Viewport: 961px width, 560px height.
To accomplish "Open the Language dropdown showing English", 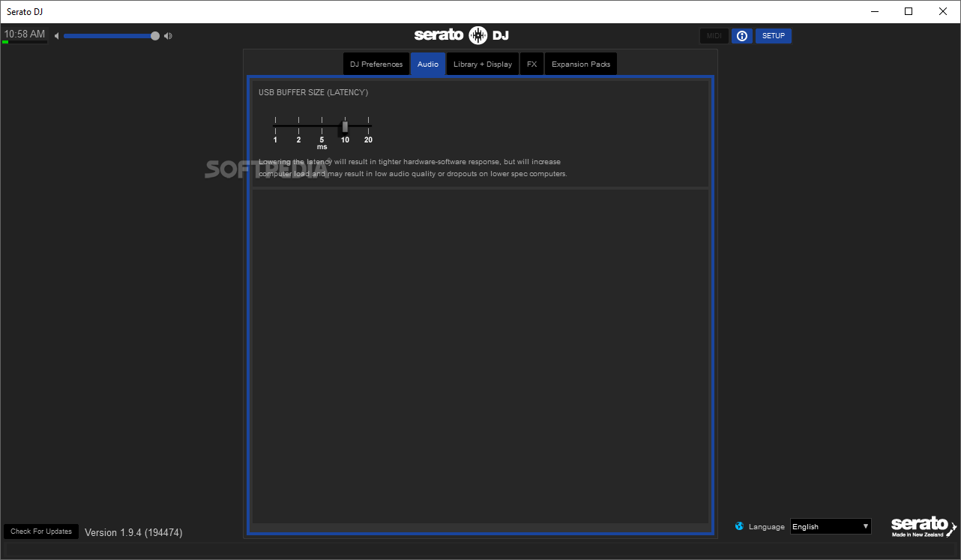I will point(831,526).
